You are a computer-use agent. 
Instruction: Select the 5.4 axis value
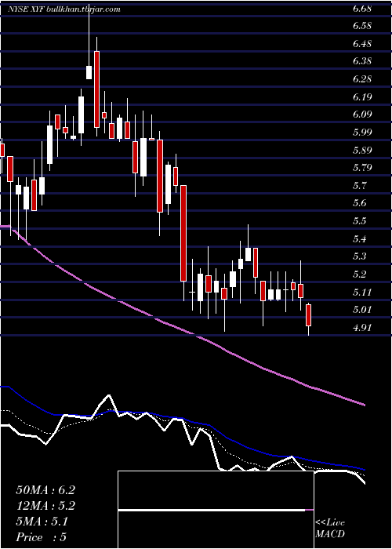pos(359,239)
